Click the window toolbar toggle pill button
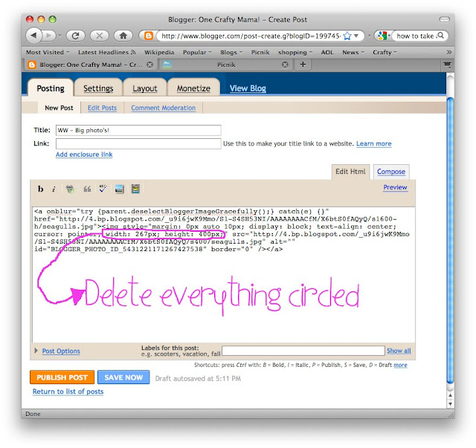Image resolution: width=476 pixels, height=448 pixels. pyautogui.click(x=445, y=19)
